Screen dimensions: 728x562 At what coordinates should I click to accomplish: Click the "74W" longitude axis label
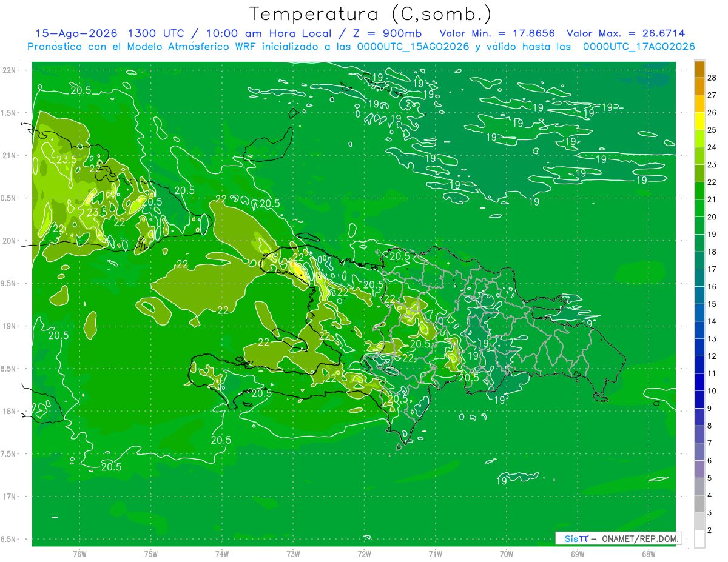coord(222,555)
